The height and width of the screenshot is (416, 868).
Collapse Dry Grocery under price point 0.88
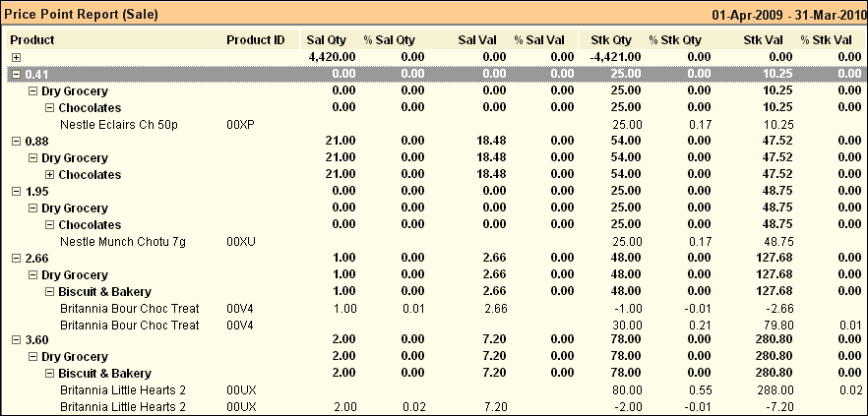click(32, 157)
